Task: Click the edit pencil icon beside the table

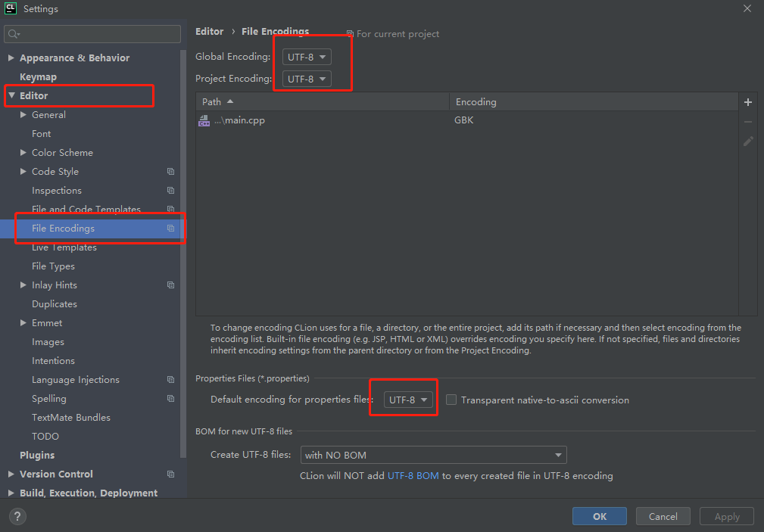Action: [x=748, y=142]
